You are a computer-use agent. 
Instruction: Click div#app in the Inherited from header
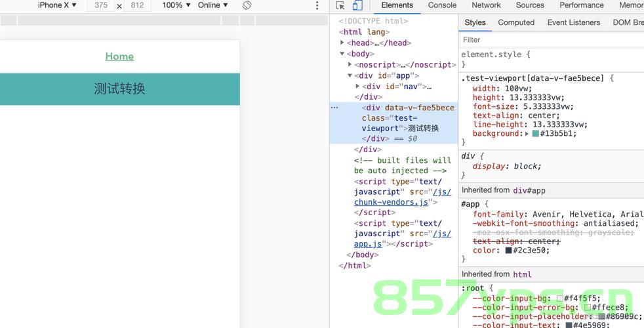[x=529, y=191]
